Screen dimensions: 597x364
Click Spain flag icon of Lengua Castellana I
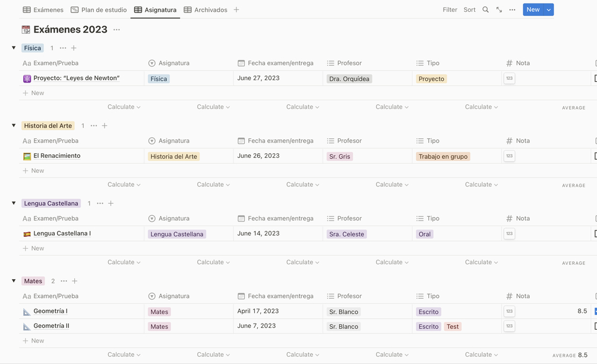coord(27,234)
